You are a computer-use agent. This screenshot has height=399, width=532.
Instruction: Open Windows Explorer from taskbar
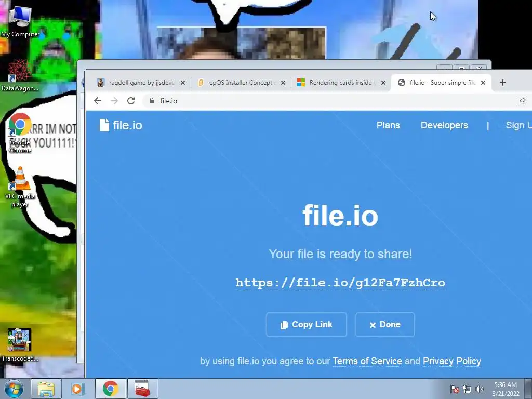pos(46,389)
